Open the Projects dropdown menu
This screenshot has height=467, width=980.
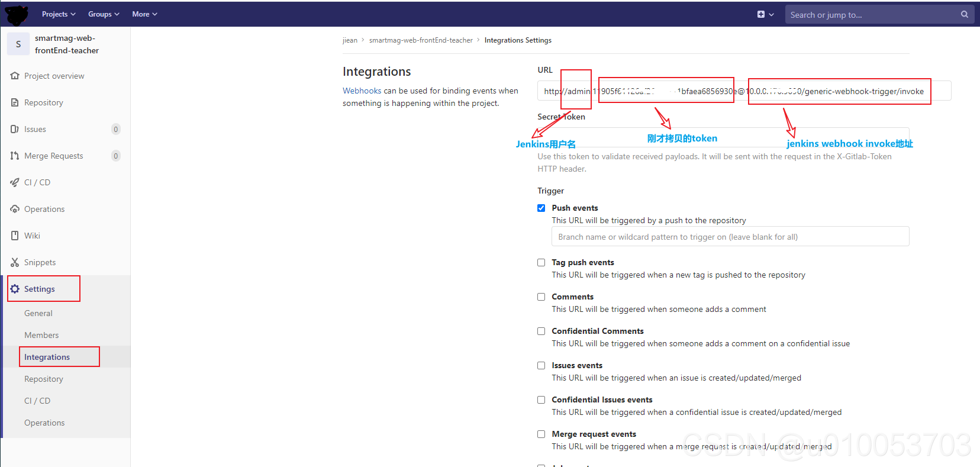[59, 14]
